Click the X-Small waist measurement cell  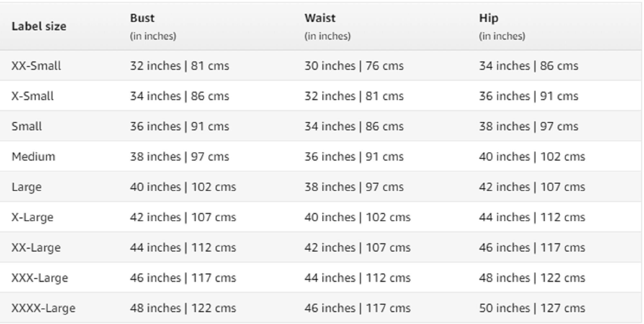354,96
